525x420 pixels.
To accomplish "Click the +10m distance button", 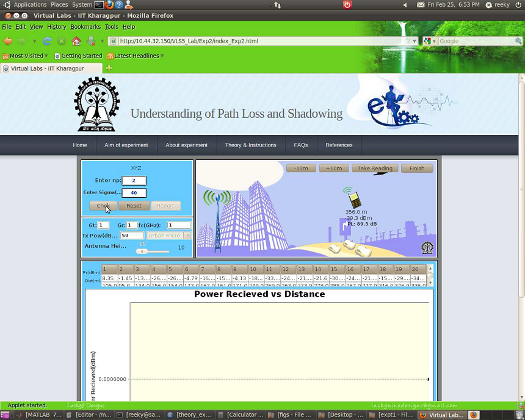I will click(x=334, y=168).
